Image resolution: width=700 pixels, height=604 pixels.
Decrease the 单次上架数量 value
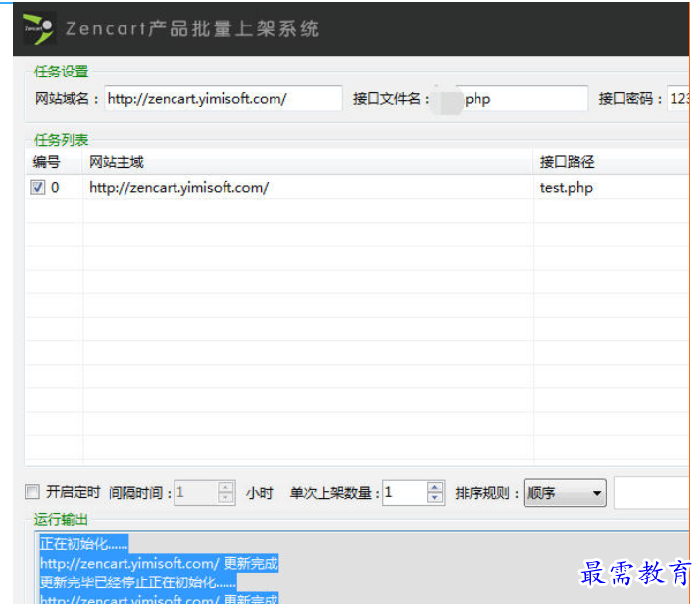435,498
